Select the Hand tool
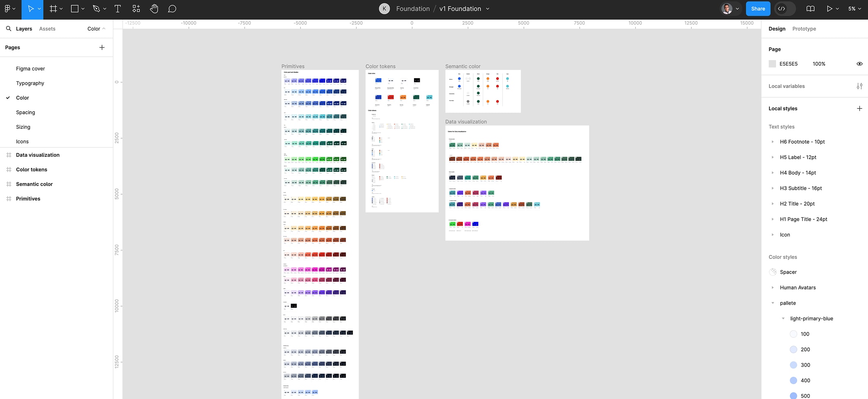The height and width of the screenshot is (399, 868). tap(154, 9)
